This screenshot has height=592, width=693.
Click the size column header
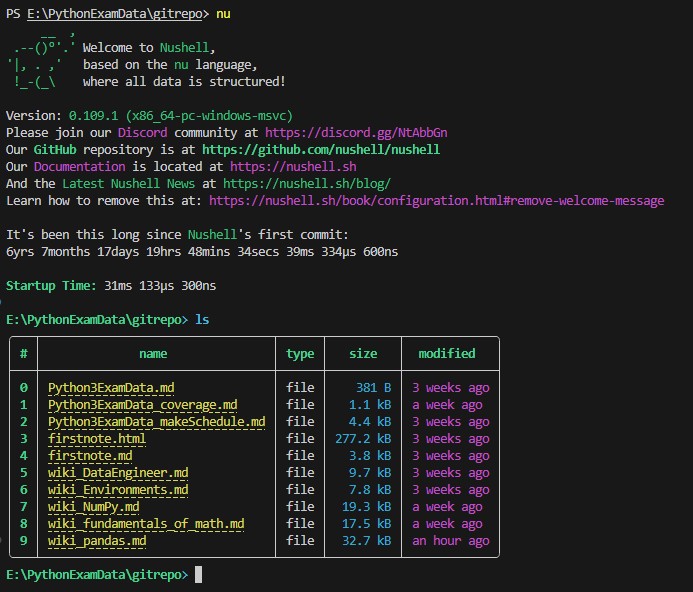[363, 354]
